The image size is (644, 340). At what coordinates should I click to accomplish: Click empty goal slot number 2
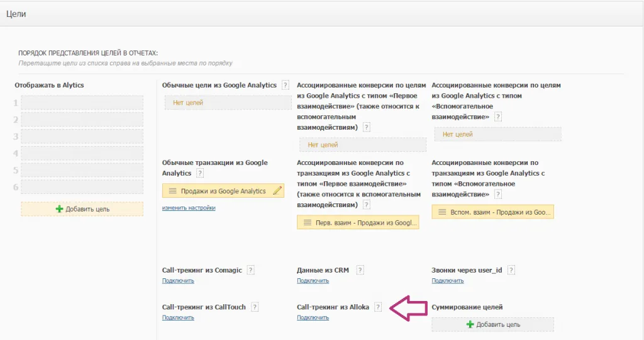point(82,119)
